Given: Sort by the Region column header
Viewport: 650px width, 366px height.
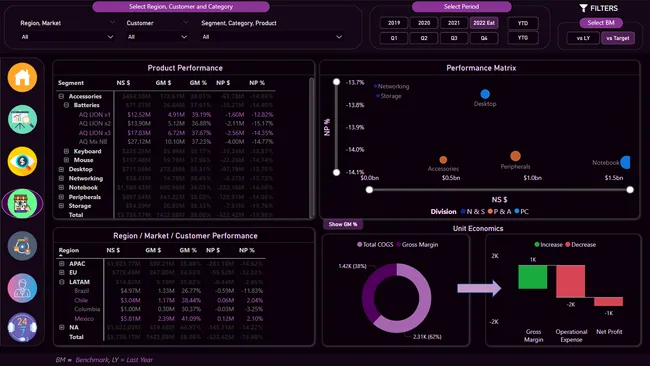Looking at the screenshot, I should pos(69,250).
